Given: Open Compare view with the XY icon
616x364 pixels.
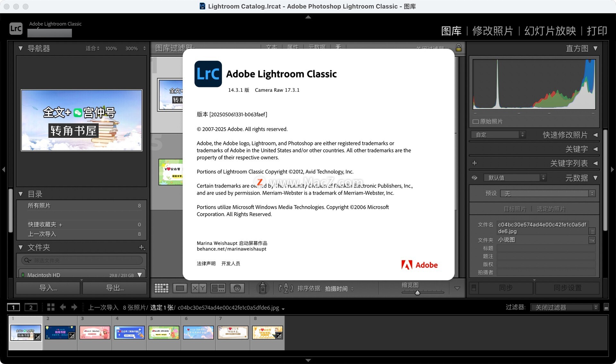Looking at the screenshot, I should click(199, 288).
